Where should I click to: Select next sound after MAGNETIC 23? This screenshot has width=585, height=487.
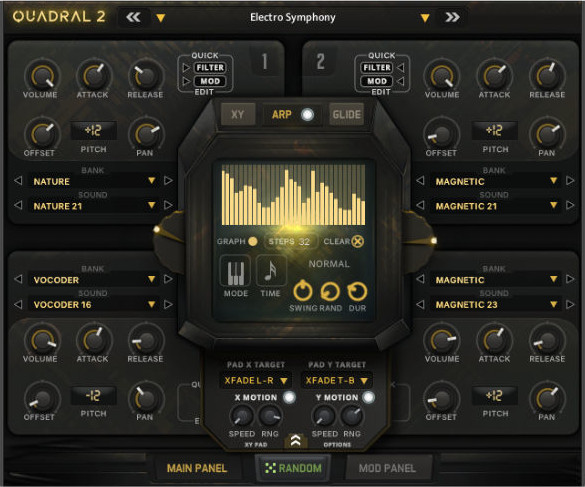tap(570, 304)
